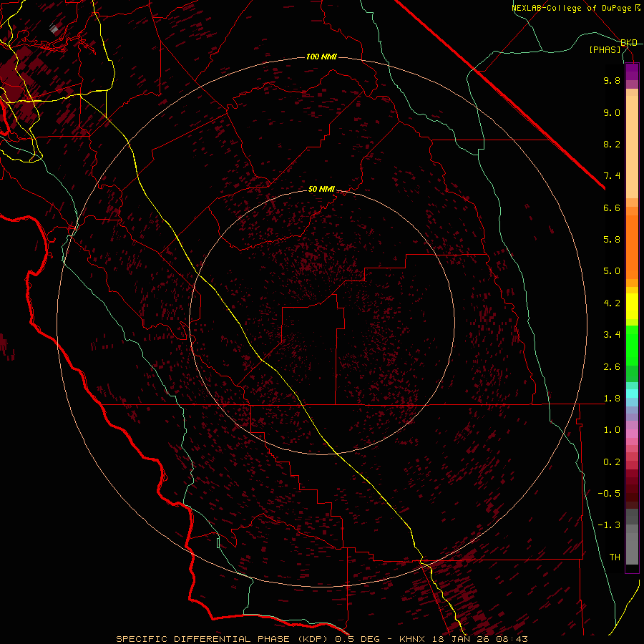Click the 0.5 DEG elevation text in the caption
The image size is (644, 644).
(x=357, y=639)
